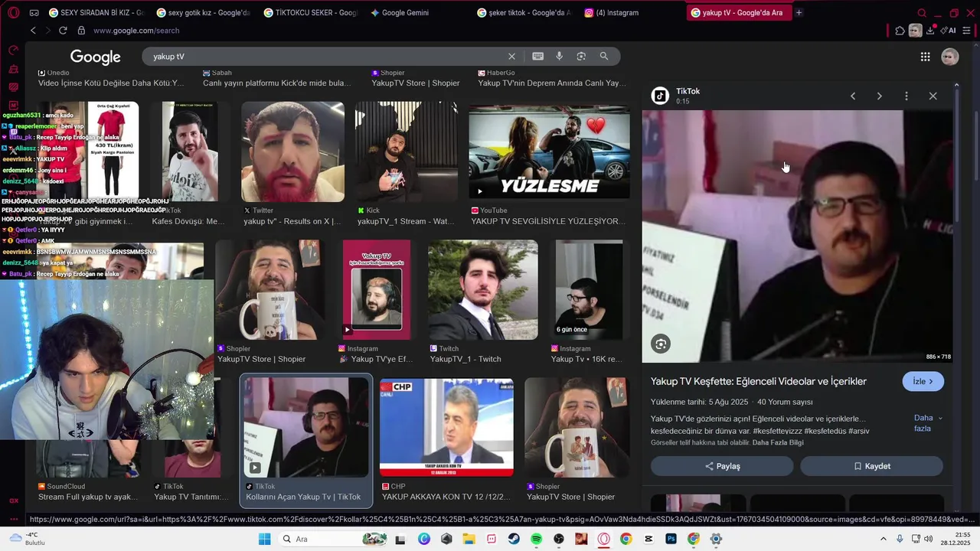Open the yakupTV_1 Stream Kick result
The height and width of the screenshot is (551, 980).
click(x=407, y=152)
